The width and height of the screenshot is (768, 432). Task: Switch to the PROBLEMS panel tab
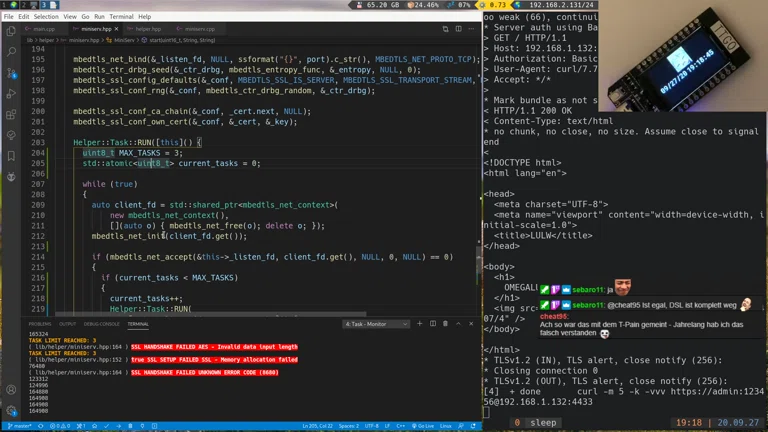[x=39, y=324]
